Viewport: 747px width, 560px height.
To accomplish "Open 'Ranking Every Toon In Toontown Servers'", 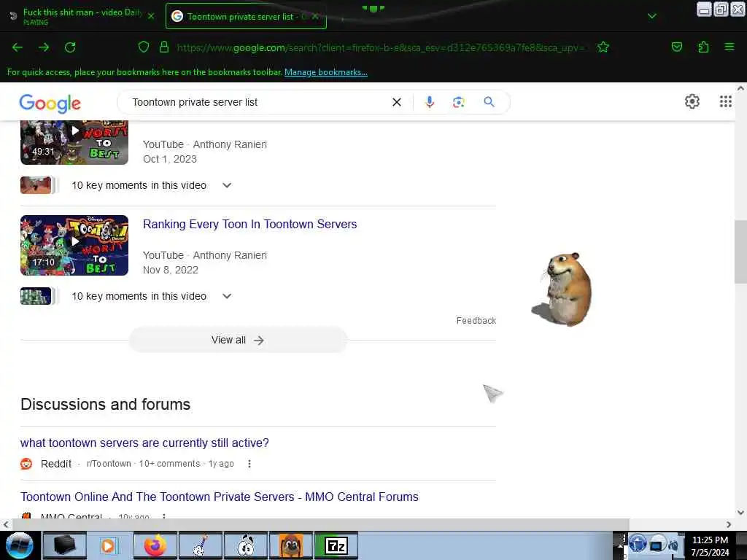I will 249,225.
